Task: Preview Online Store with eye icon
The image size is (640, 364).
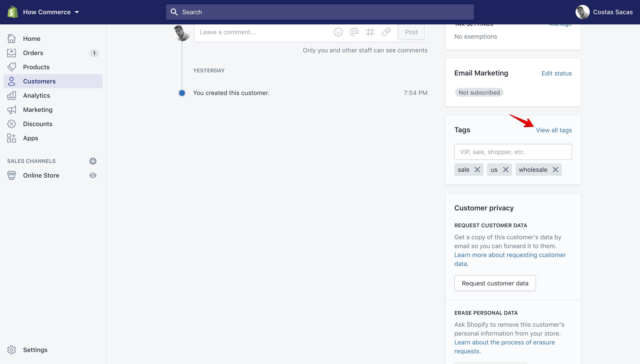Action: point(93,175)
